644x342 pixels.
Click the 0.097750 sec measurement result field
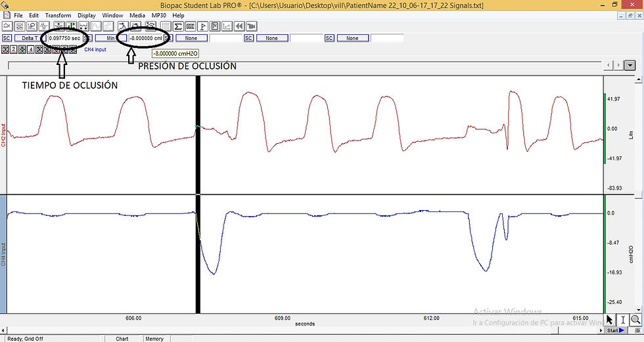point(64,38)
